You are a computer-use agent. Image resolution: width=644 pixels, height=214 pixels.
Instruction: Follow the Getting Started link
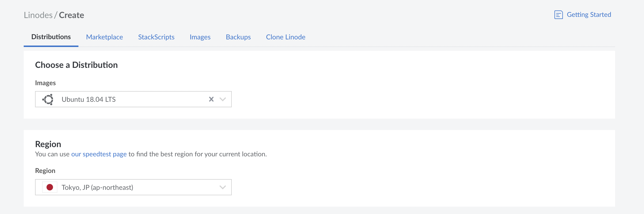pos(589,14)
